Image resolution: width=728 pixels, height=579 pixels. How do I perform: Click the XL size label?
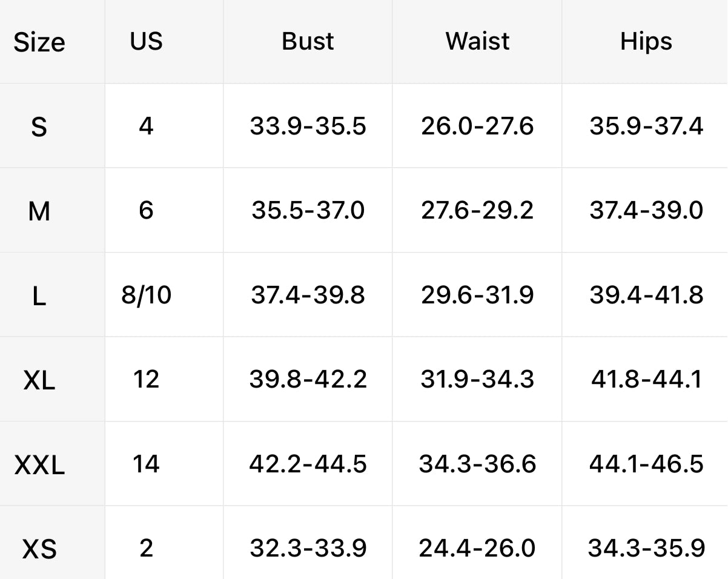(x=39, y=380)
